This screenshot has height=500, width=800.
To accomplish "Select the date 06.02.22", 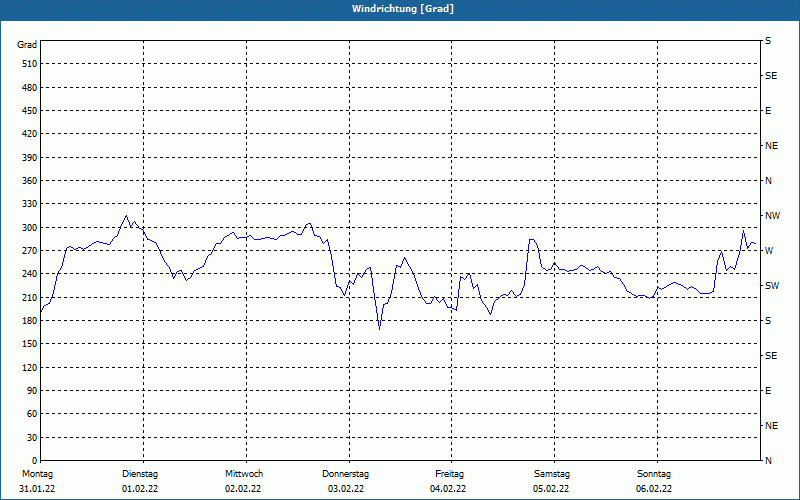I will coord(654,489).
